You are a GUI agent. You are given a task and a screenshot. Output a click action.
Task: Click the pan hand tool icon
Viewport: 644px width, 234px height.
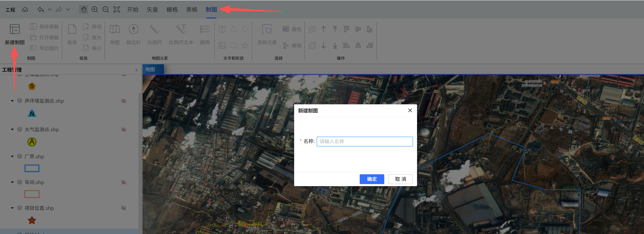click(84, 9)
